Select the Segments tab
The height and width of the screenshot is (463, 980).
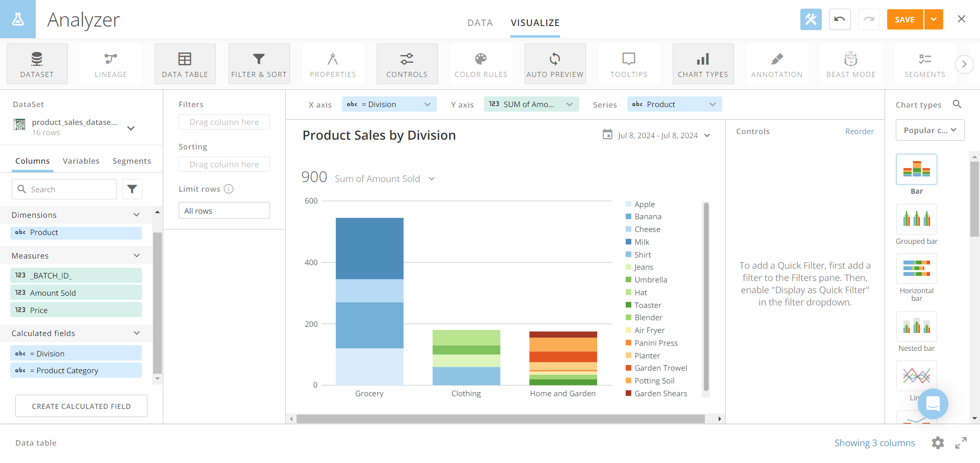click(x=132, y=161)
